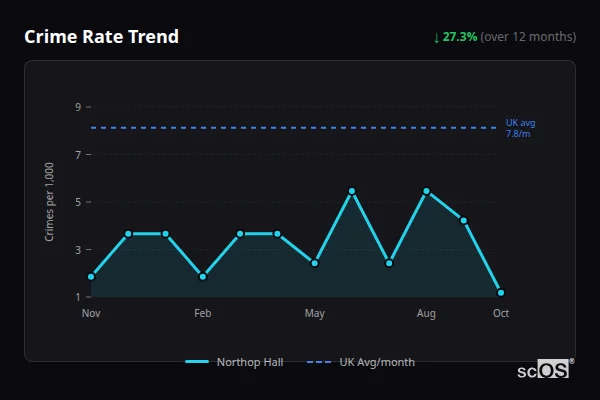Click the Aug axis label
Viewport: 600px width, 400px height.
(426, 314)
